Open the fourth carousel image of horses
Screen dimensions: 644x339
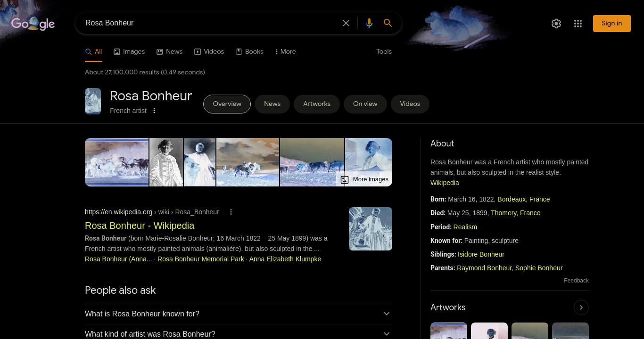point(248,162)
